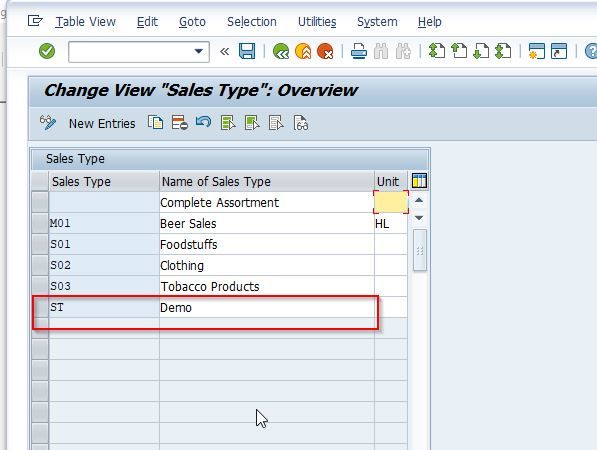Screen dimensions: 597x450
Task: Click the Undo Change icon
Action: point(203,122)
